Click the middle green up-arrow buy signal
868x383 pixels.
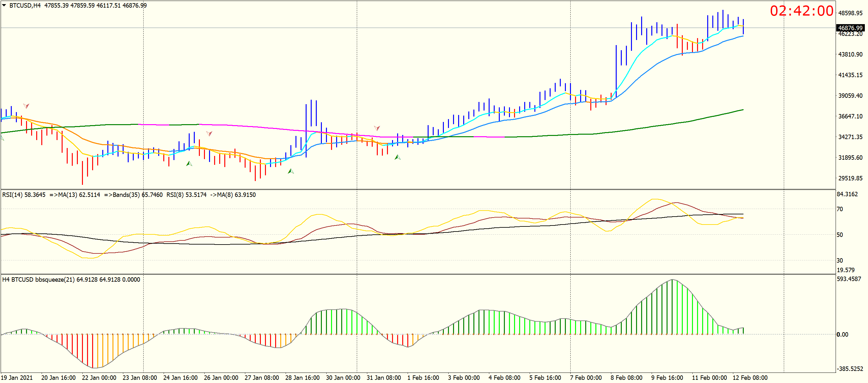point(291,171)
